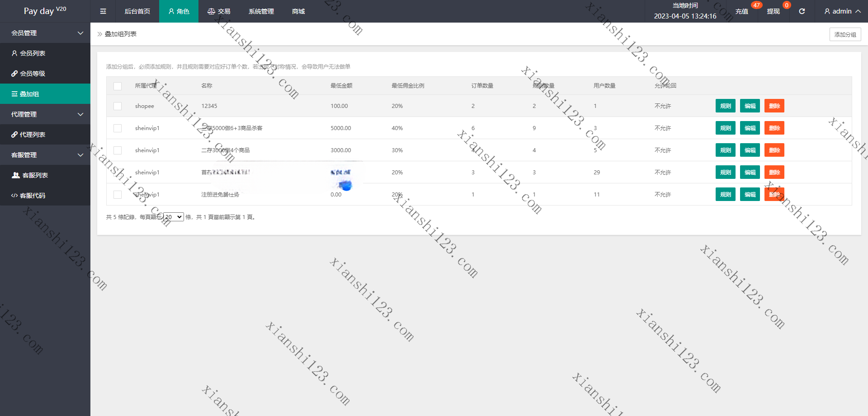
Task: Click the refresh icon in top bar
Action: tap(802, 11)
